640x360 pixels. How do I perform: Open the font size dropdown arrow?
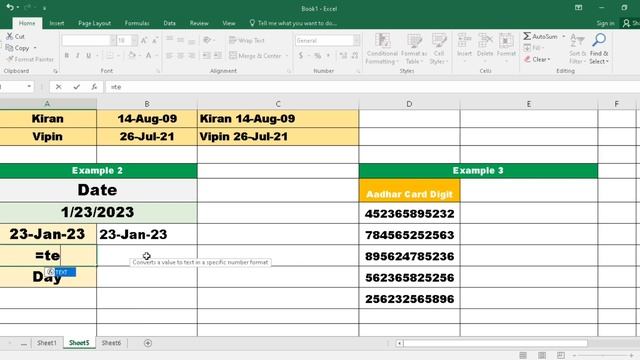point(134,40)
